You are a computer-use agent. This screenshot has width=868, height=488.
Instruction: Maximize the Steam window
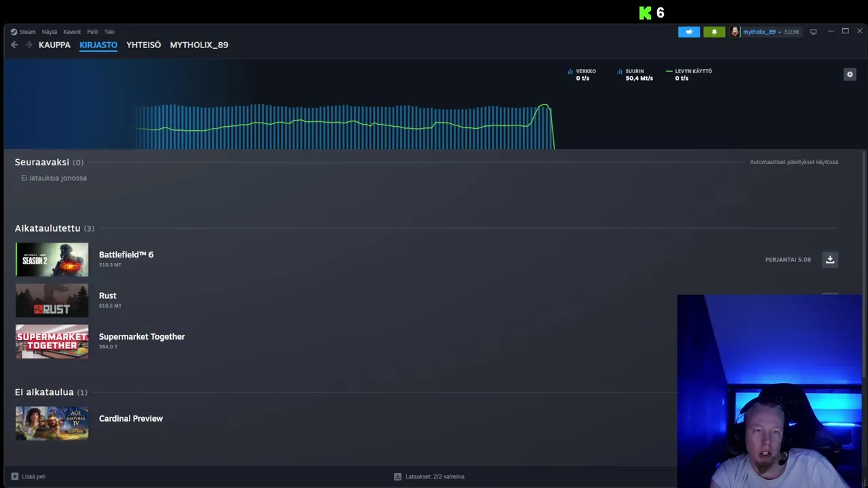pyautogui.click(x=846, y=31)
